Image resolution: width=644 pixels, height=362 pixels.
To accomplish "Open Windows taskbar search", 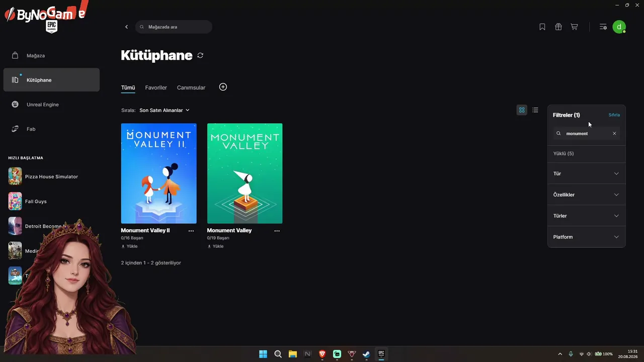I will 278,354.
